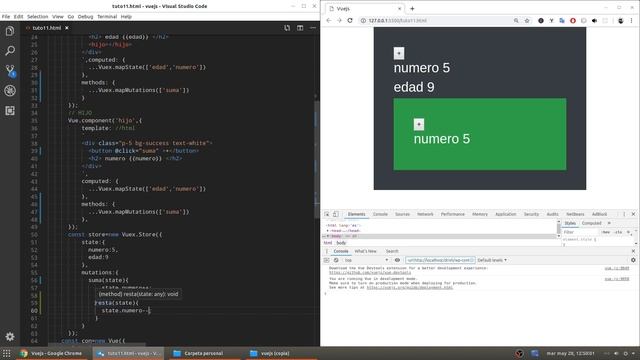This screenshot has width=640, height=360.
Task: Collapse the body node in Elements tree
Action: (x=328, y=236)
